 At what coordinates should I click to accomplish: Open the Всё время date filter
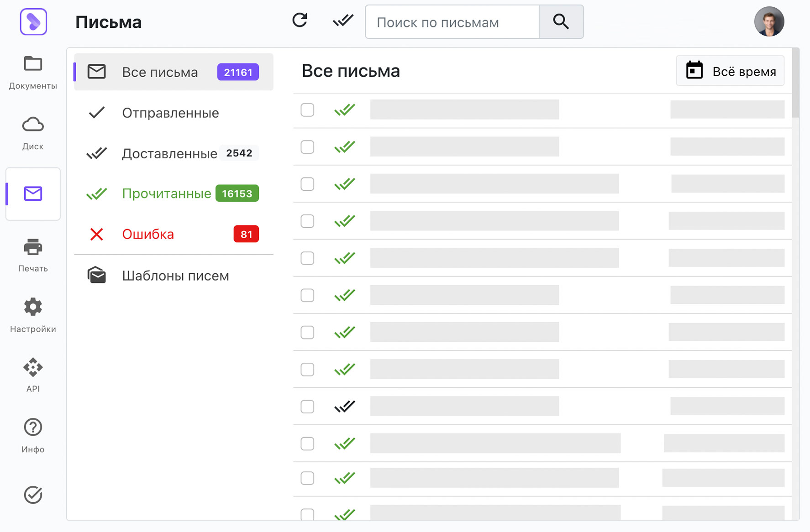(x=730, y=71)
